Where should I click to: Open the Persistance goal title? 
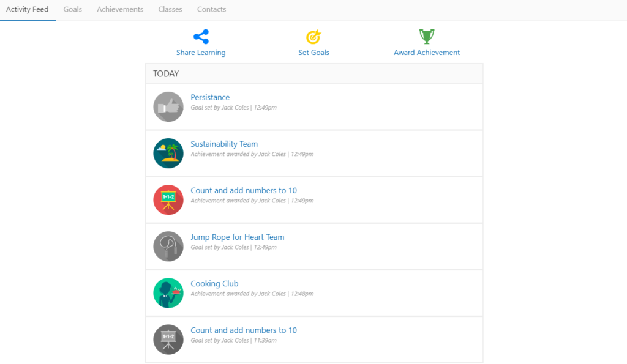pyautogui.click(x=210, y=97)
